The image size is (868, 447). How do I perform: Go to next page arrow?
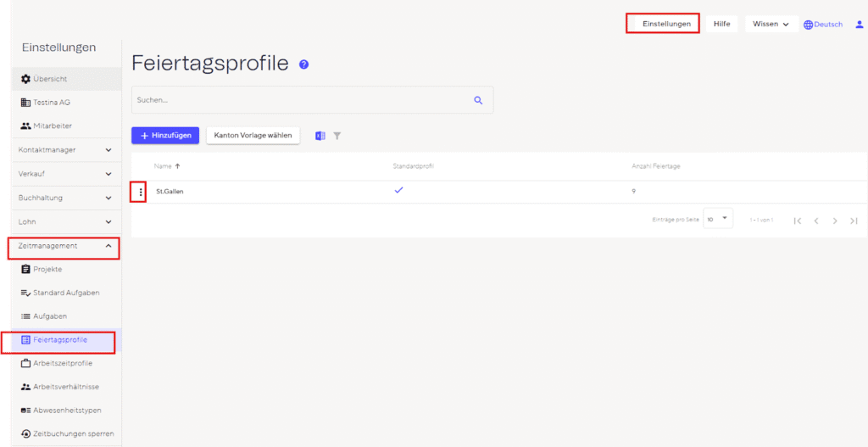835,221
